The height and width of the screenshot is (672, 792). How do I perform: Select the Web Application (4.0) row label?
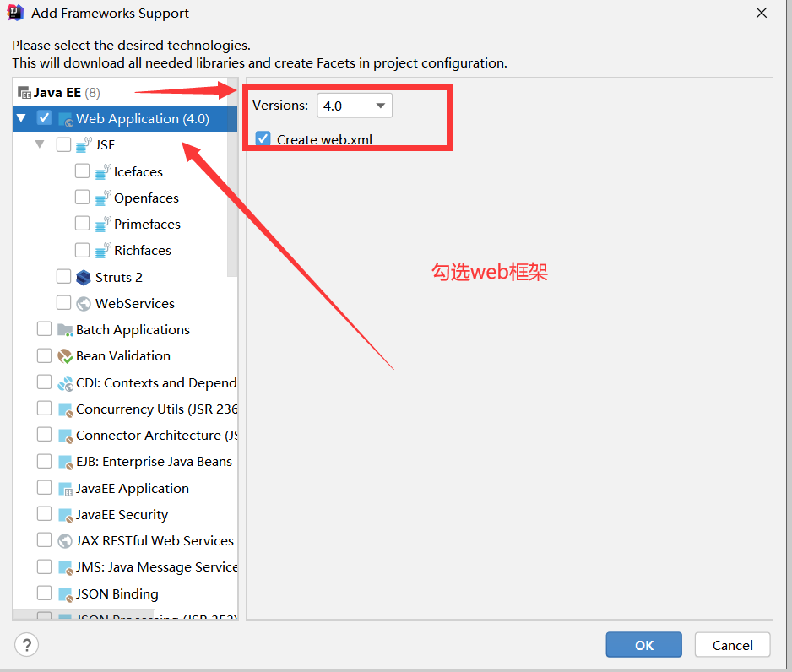pyautogui.click(x=143, y=119)
